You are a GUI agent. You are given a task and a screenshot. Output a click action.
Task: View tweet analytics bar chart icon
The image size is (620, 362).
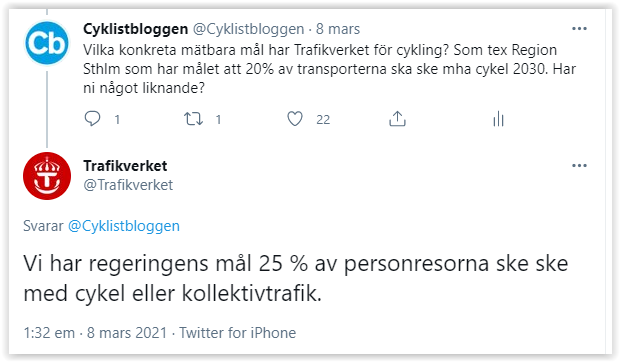coord(499,119)
